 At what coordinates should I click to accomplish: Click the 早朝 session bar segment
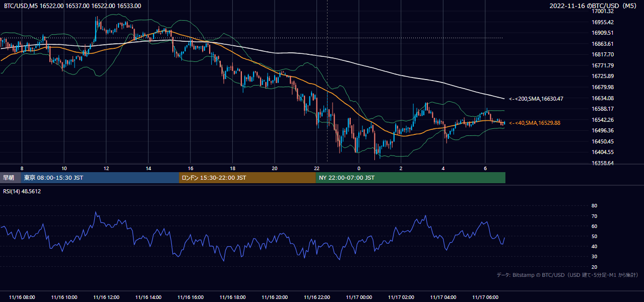(10, 178)
